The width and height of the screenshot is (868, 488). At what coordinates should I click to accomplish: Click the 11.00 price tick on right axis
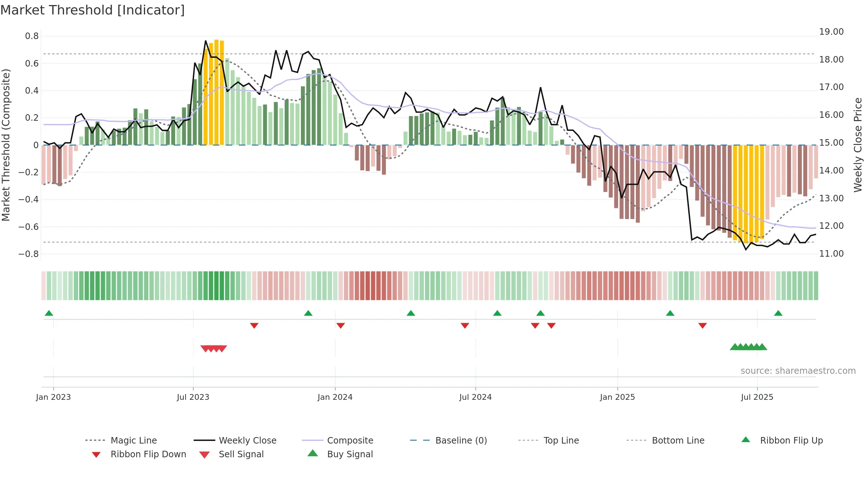pyautogui.click(x=831, y=253)
